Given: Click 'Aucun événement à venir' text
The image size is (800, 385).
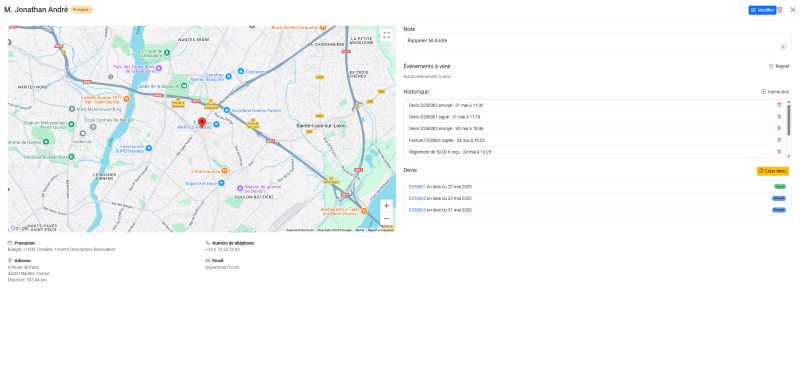Looking at the screenshot, I should [428, 76].
